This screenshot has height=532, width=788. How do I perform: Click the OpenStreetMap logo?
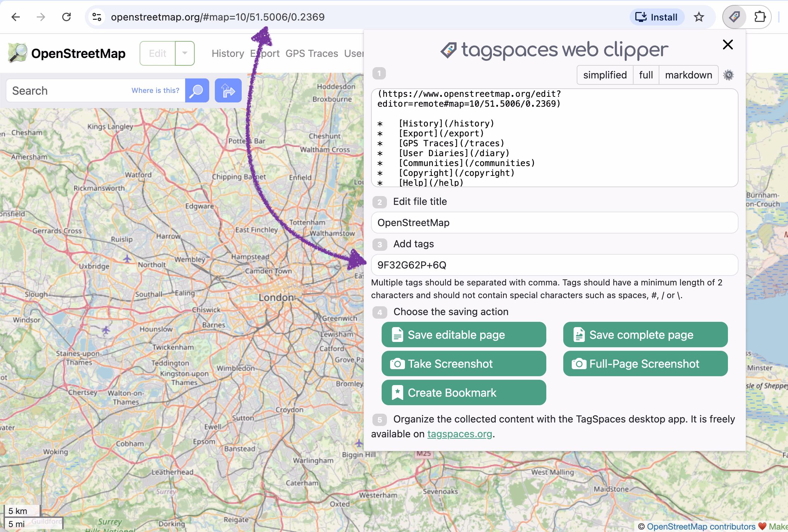[67, 53]
